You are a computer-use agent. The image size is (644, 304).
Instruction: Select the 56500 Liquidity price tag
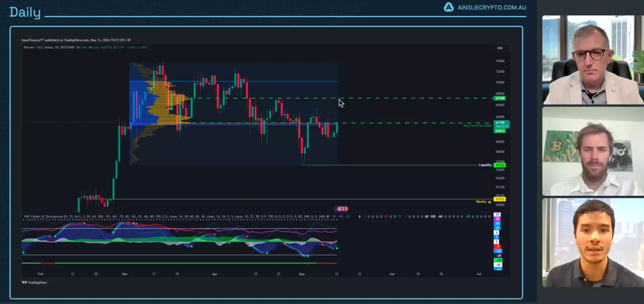tap(500, 165)
